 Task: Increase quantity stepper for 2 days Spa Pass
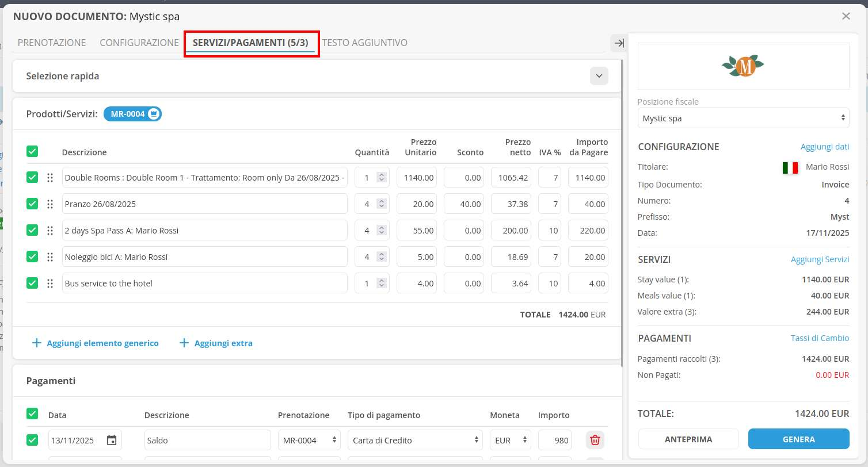click(381, 228)
